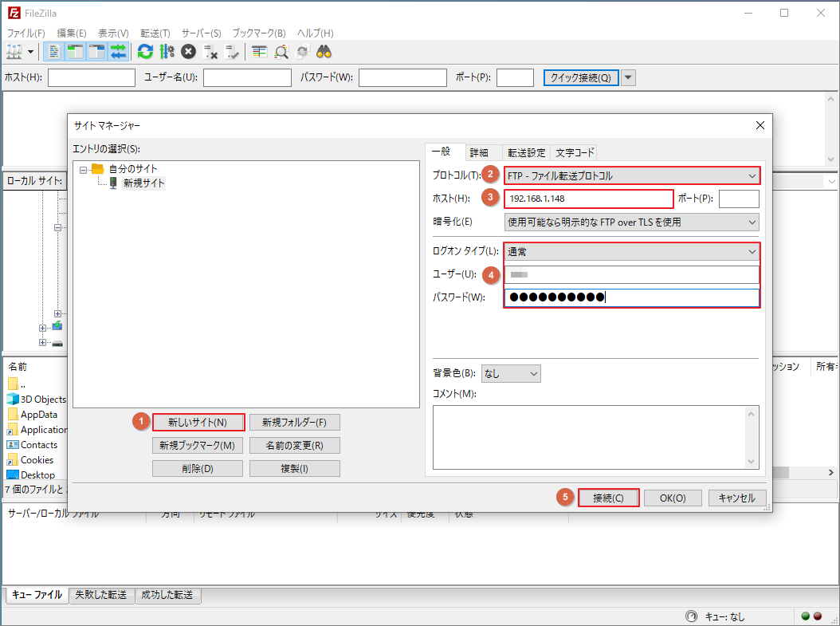Open the 編集(E) menu
Image resolution: width=840 pixels, height=626 pixels.
click(x=72, y=33)
